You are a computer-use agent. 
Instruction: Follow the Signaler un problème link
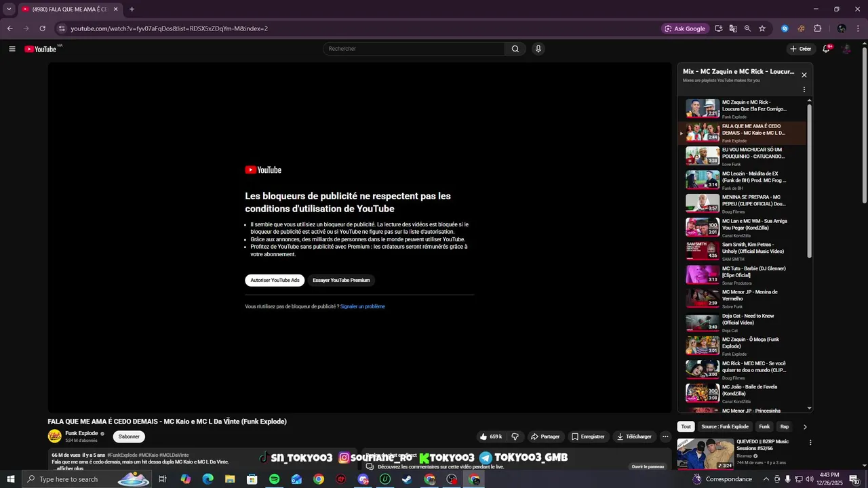(x=363, y=306)
